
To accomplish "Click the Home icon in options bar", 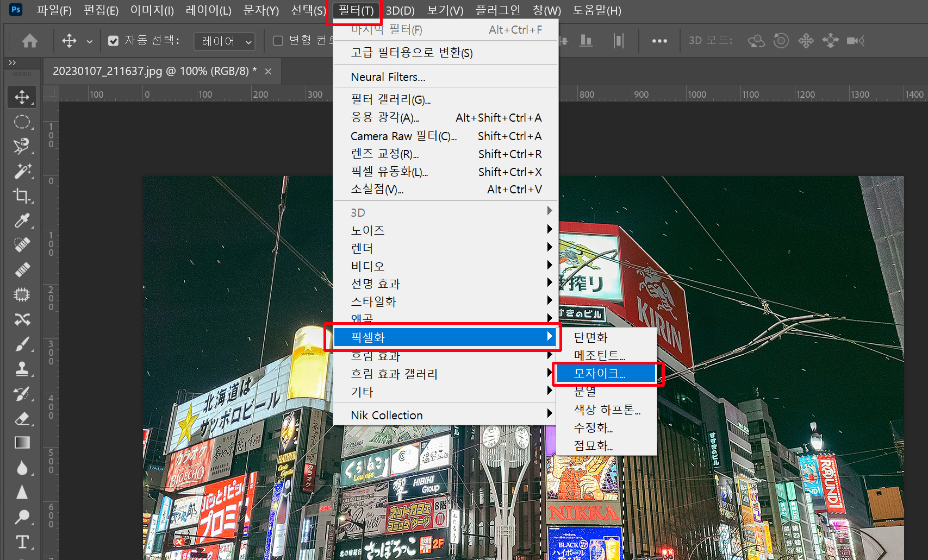I will point(30,41).
